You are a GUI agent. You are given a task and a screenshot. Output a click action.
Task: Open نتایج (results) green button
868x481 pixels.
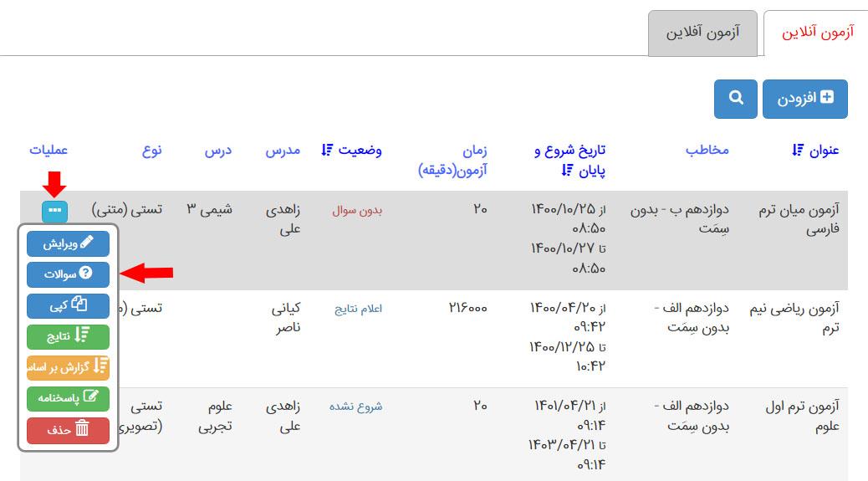[68, 335]
